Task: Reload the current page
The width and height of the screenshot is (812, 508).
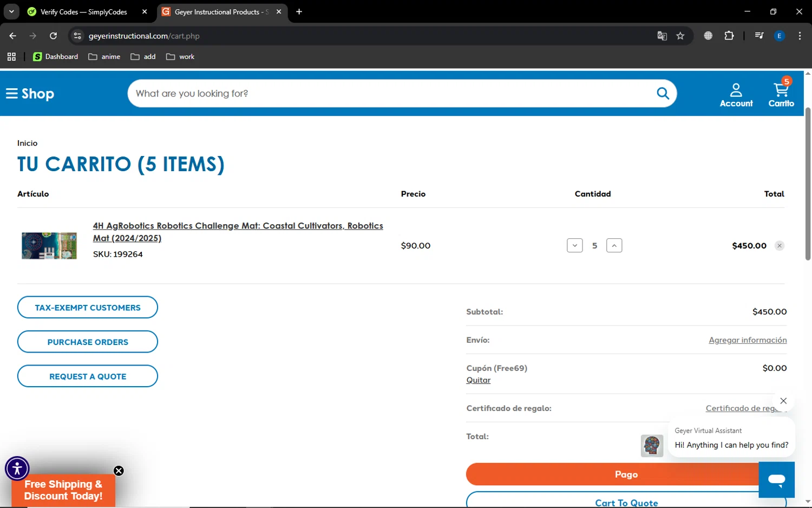Action: point(53,36)
